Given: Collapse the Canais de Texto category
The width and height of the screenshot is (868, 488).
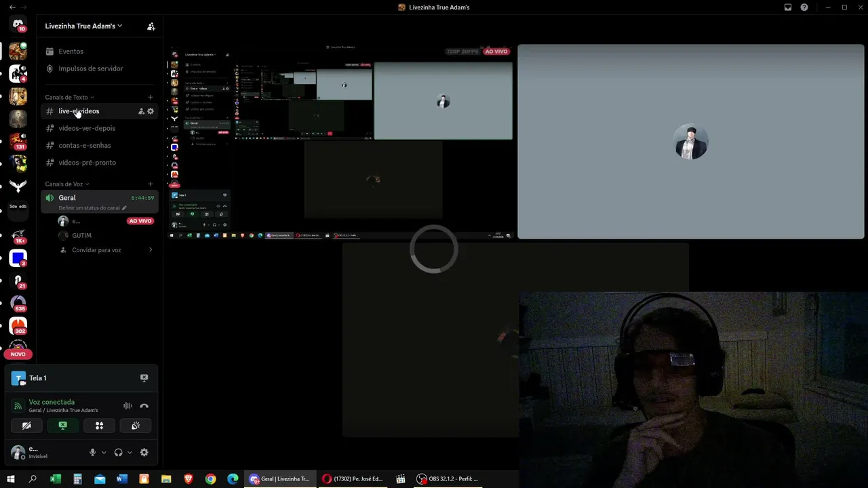Looking at the screenshot, I should (x=69, y=97).
